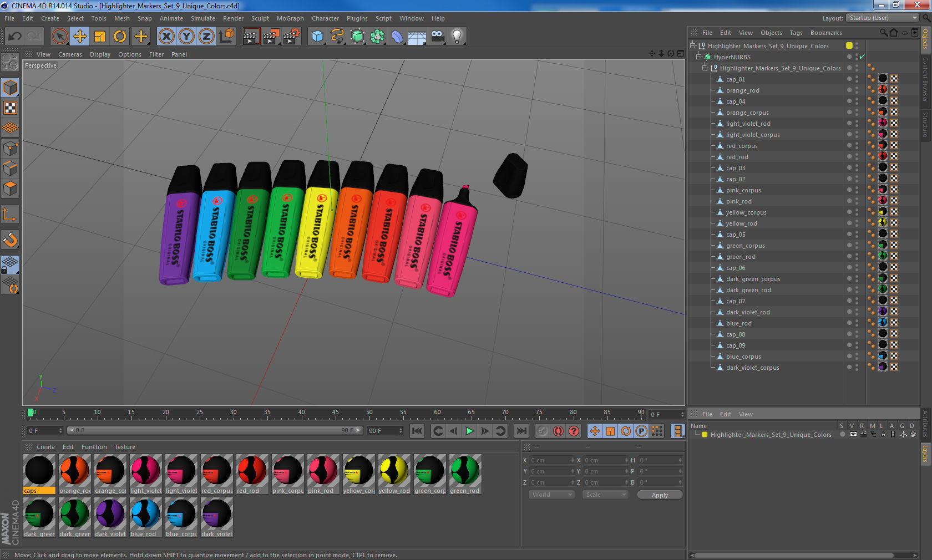This screenshot has width=932, height=560.
Task: Open the Bookmarks menu in Object Manager
Action: 826,33
